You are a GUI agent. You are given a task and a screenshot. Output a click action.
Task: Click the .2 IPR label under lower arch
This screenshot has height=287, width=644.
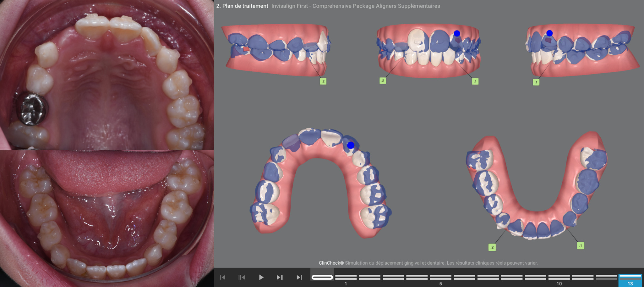492,247
